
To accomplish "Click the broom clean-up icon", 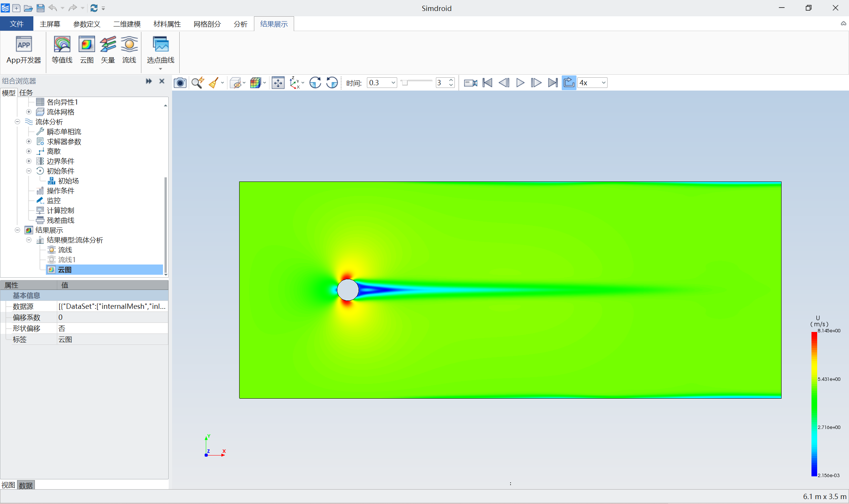I will pos(214,83).
